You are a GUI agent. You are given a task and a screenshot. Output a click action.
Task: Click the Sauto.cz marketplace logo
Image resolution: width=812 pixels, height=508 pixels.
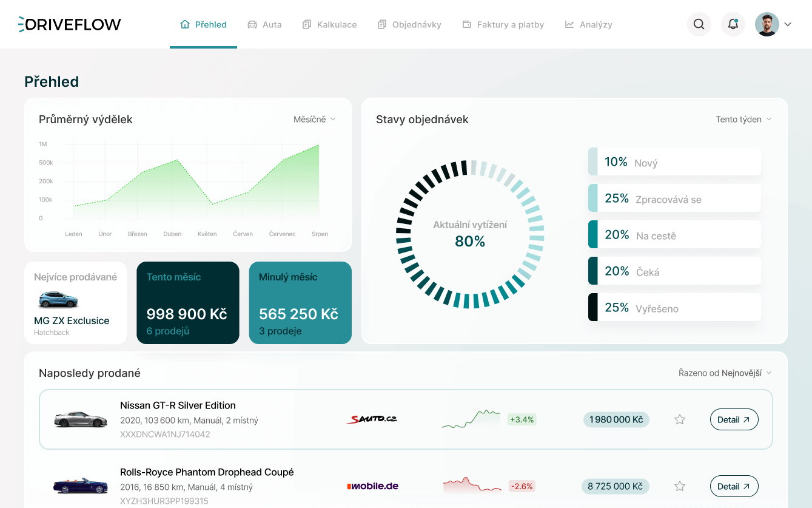[x=372, y=419]
